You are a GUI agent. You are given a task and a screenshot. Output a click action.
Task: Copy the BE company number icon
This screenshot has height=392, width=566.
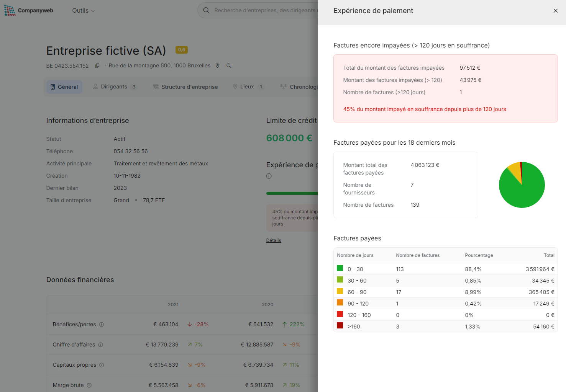pyautogui.click(x=97, y=66)
